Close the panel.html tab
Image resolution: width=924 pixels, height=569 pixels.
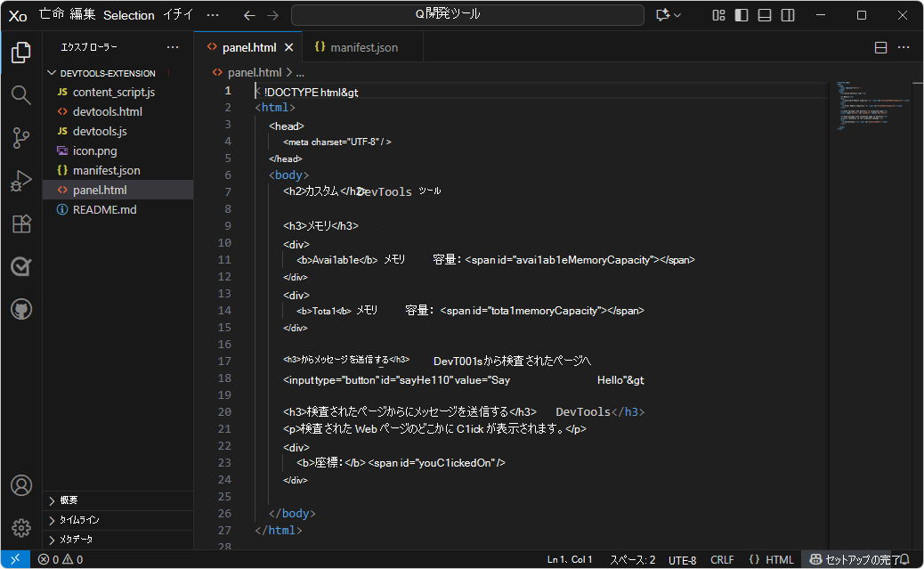pyautogui.click(x=288, y=48)
